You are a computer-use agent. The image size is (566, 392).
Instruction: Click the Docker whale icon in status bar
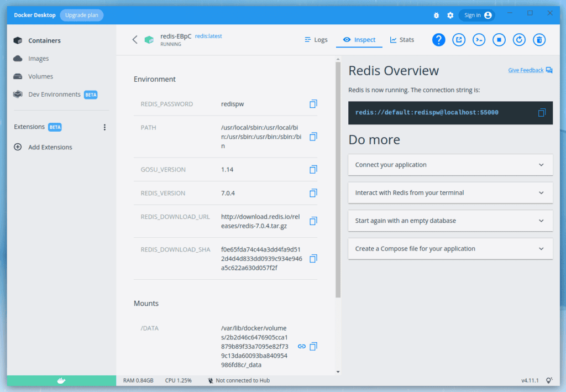(61, 380)
